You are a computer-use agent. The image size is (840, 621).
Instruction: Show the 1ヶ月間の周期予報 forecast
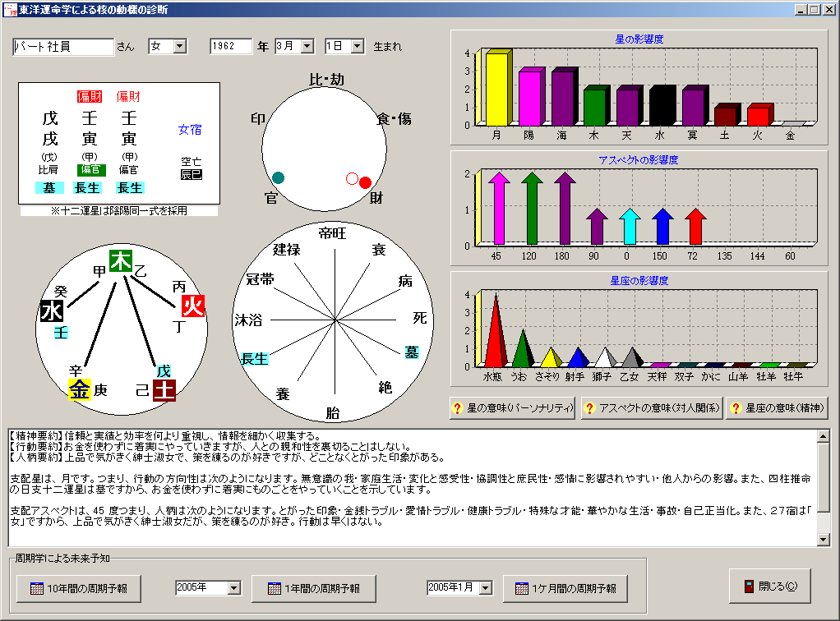coord(565,588)
